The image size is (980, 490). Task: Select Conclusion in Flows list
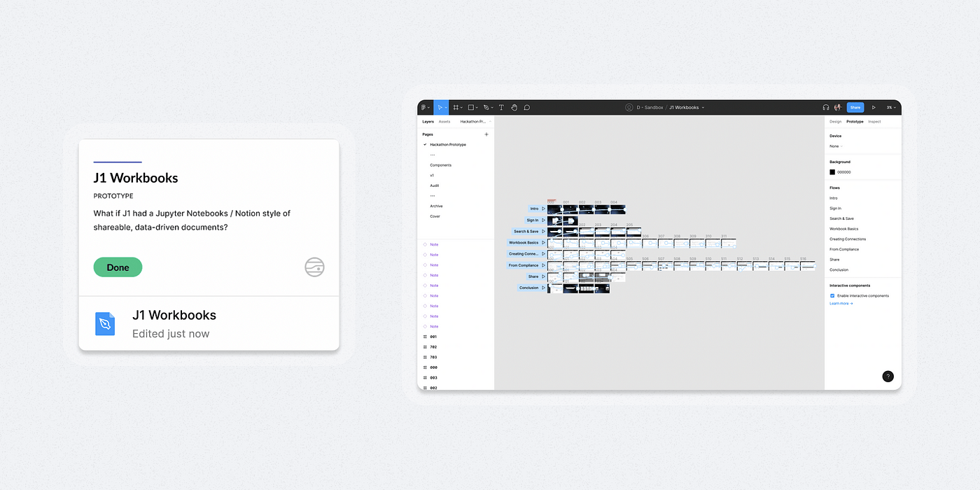[839, 269]
